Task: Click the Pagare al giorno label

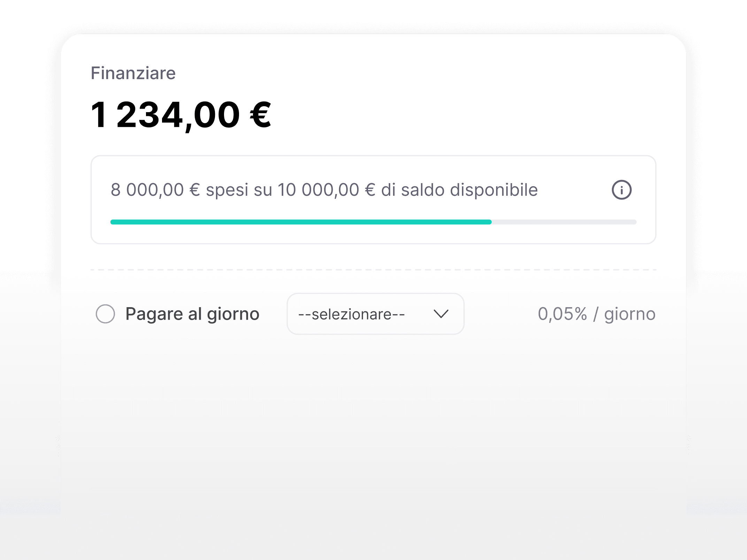Action: coord(192,314)
